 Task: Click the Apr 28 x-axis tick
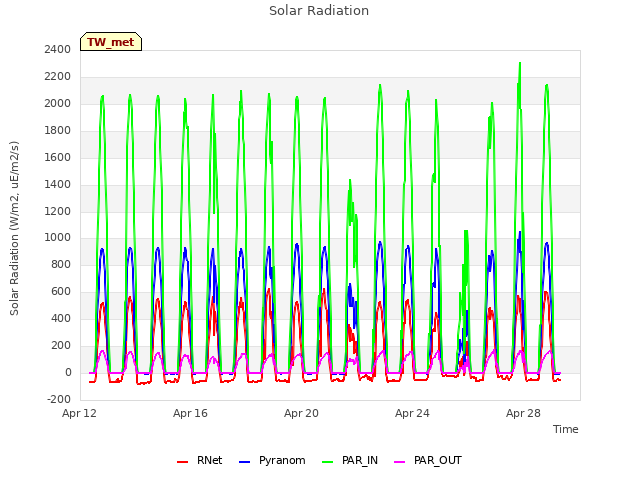[523, 413]
